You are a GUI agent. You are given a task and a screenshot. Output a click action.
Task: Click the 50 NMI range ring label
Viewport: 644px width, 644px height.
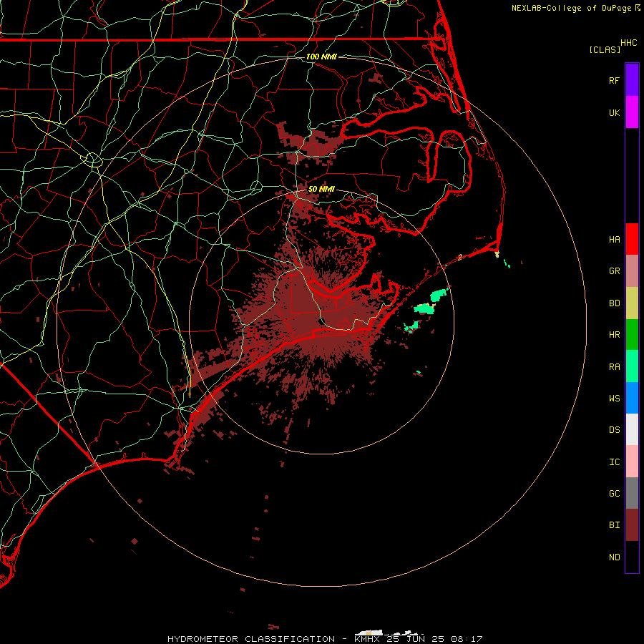[321, 189]
